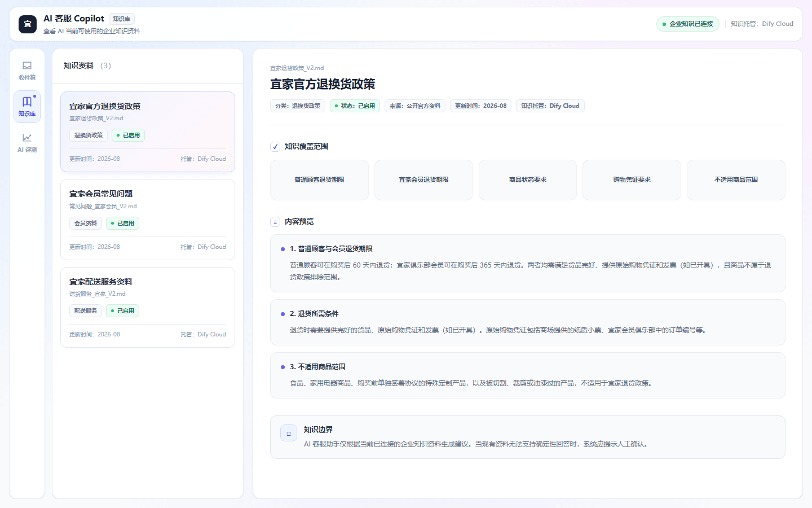Viewport: 812px width, 508px height.
Task: Open the 商品状态要求 coverage tile
Action: click(x=528, y=180)
